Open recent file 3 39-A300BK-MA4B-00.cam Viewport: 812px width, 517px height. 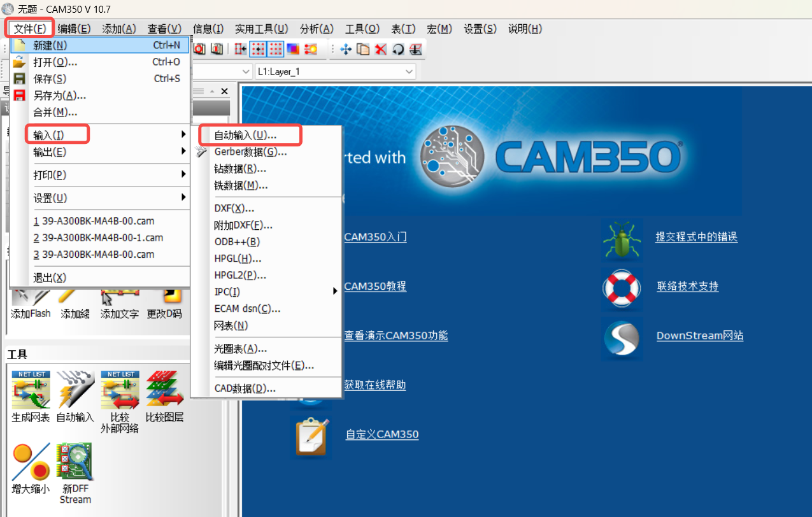100,254
